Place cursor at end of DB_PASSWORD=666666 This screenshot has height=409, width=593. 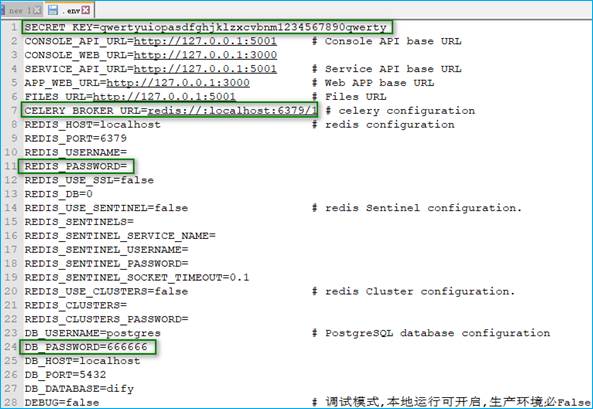pos(147,347)
